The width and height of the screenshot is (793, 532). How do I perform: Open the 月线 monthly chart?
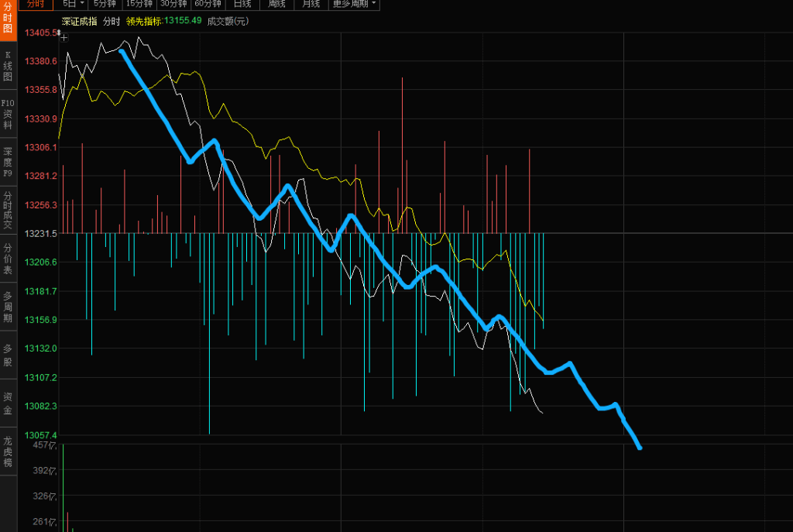311,4
